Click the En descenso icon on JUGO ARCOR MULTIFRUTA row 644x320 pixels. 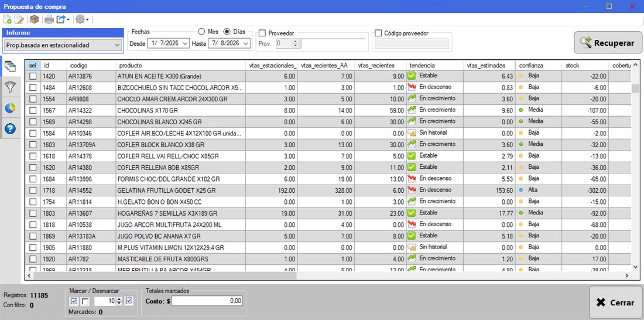pos(412,224)
